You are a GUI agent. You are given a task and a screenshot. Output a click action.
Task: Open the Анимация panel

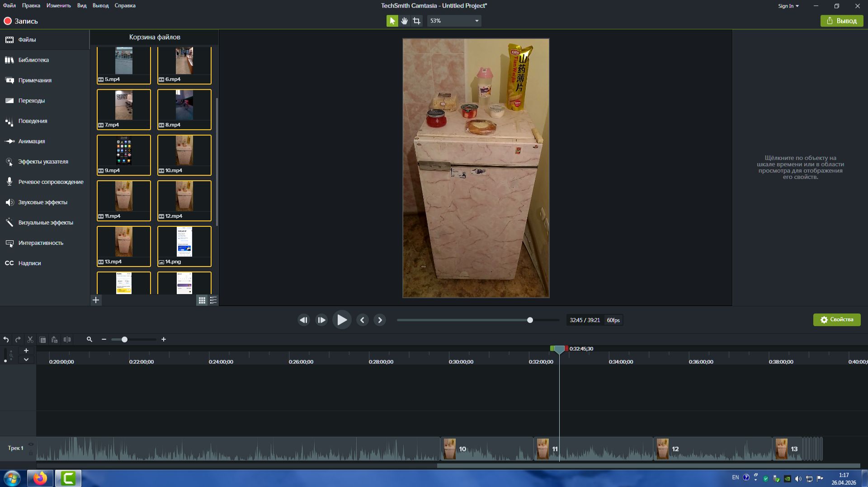click(45, 141)
